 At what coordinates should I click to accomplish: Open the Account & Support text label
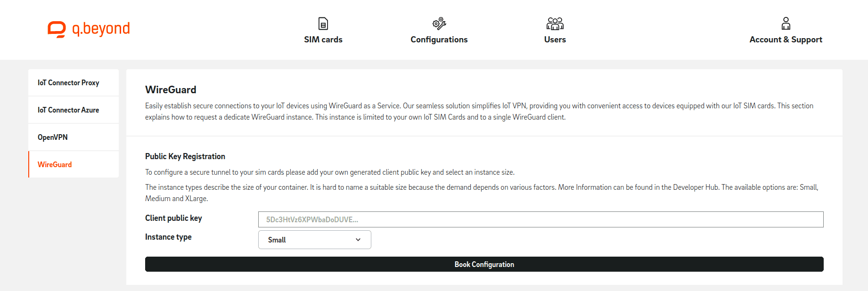click(x=786, y=40)
